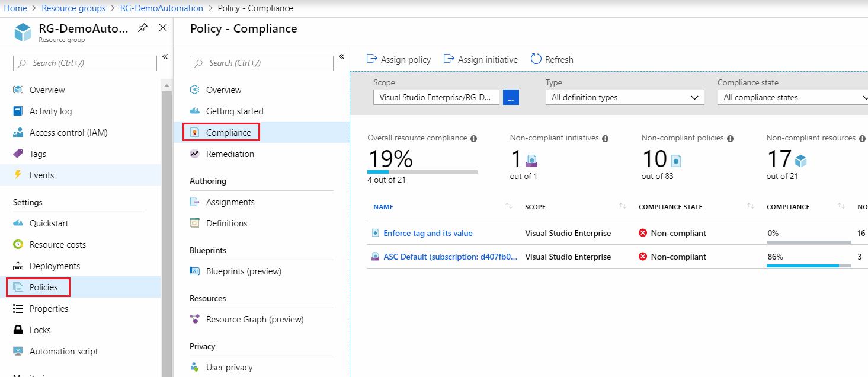Click the purple Tags icon
This screenshot has width=868, height=377.
click(x=18, y=154)
